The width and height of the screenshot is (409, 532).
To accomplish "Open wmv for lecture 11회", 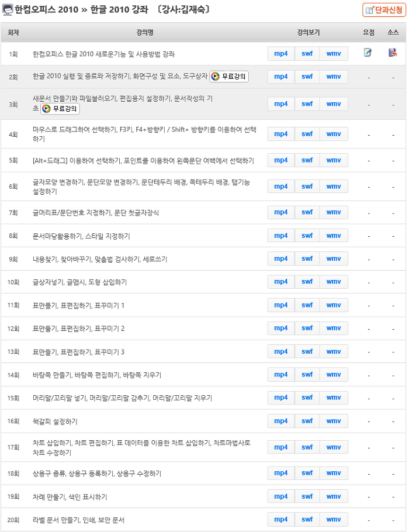I will 334,305.
